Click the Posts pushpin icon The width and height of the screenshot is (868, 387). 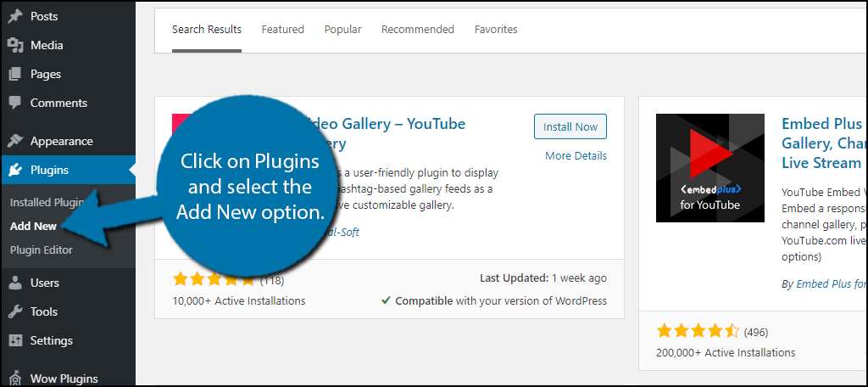click(15, 17)
